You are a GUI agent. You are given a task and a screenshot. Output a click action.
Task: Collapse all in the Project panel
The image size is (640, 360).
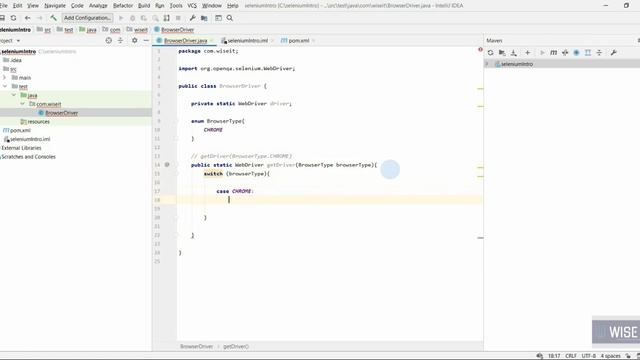120,40
